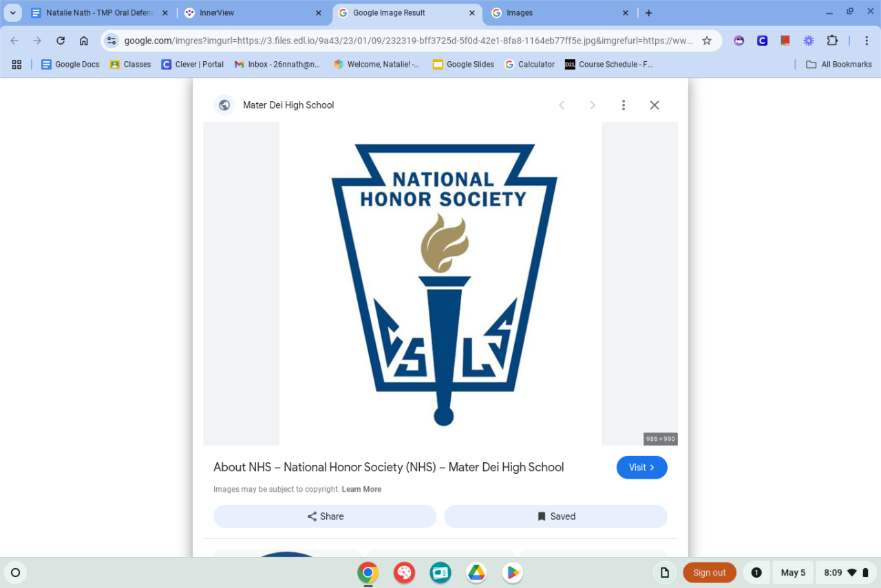Open the Play Store from the shelf

[x=513, y=572]
